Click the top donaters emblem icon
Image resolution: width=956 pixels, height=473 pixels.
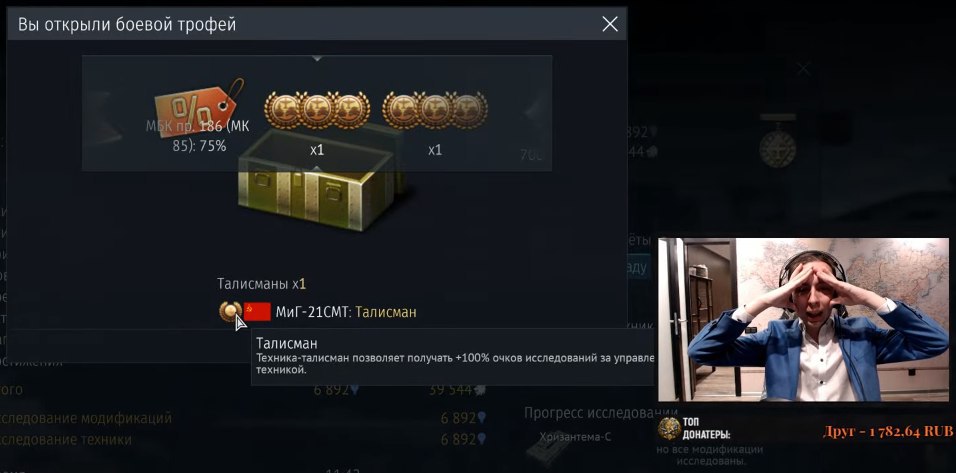[669, 429]
